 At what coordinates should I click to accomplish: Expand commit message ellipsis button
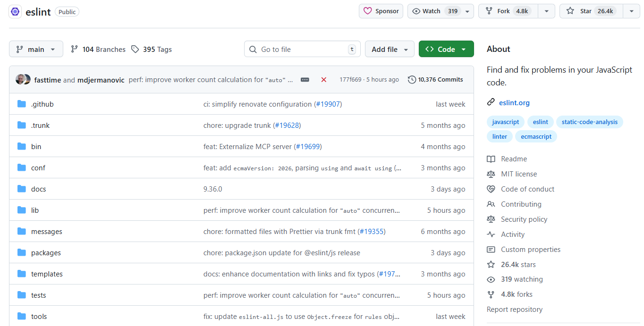pos(305,80)
